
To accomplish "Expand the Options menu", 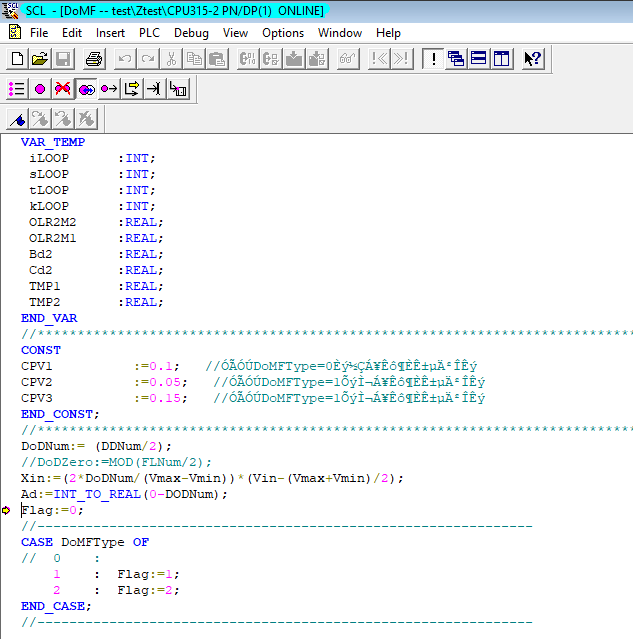I will pos(283,33).
